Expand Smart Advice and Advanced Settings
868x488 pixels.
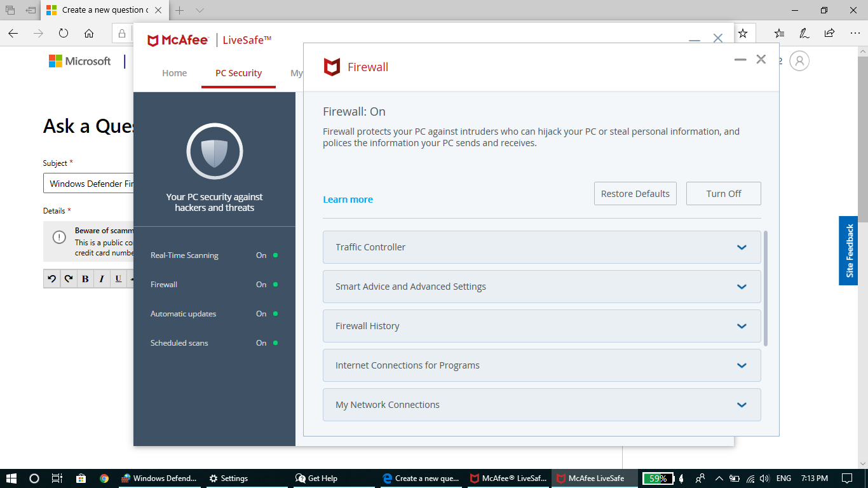542,287
